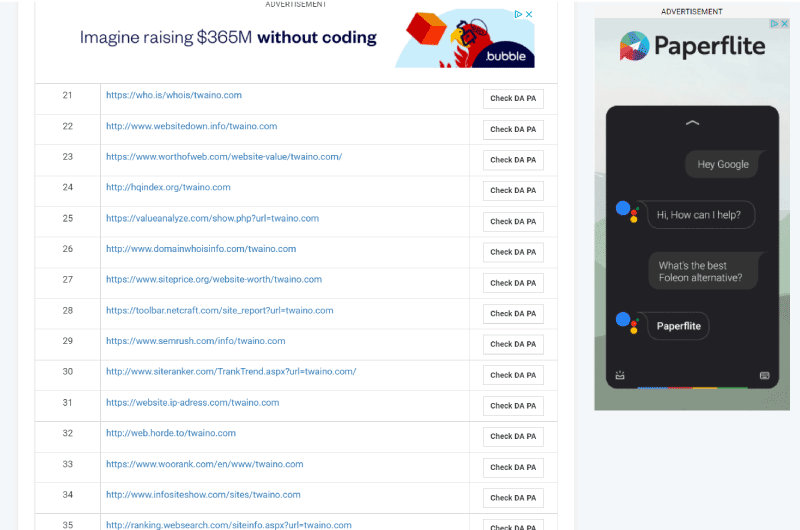
Task: Click AdChoices icon on Paperflite ad
Action: (774, 23)
